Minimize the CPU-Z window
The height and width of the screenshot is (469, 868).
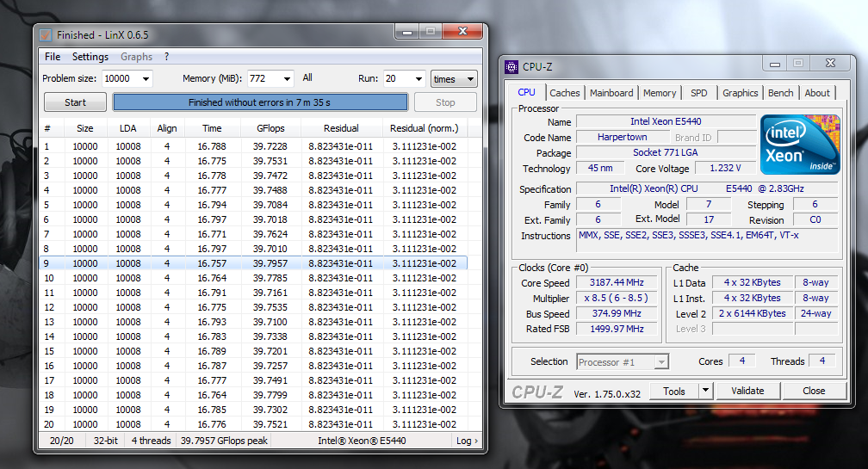coord(775,64)
